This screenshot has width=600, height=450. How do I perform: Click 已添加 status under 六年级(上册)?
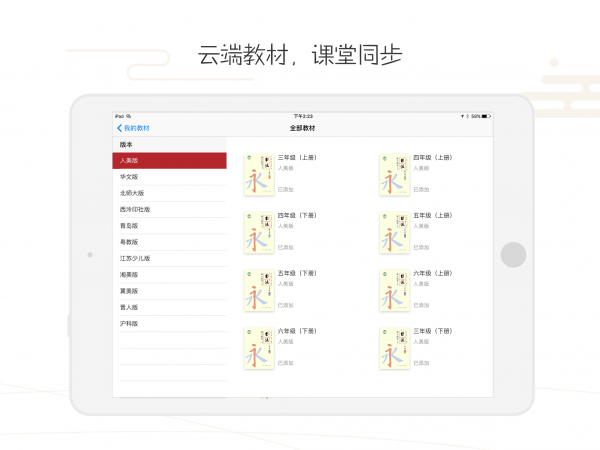click(421, 305)
